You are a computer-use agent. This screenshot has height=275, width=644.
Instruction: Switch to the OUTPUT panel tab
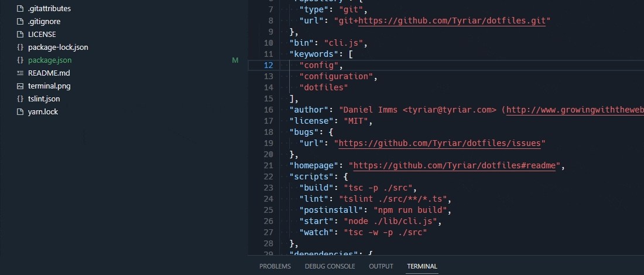[381, 266]
